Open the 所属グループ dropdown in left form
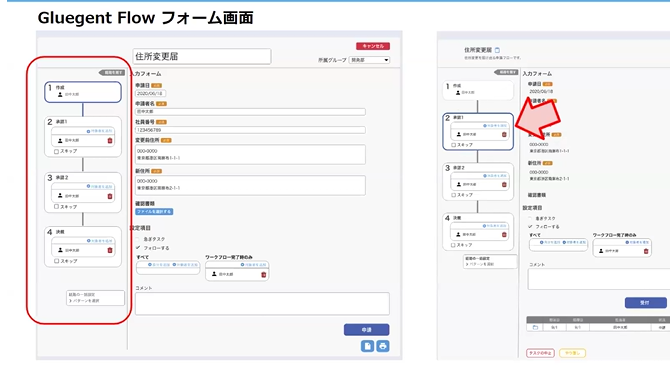This screenshot has width=670, height=376. click(369, 60)
